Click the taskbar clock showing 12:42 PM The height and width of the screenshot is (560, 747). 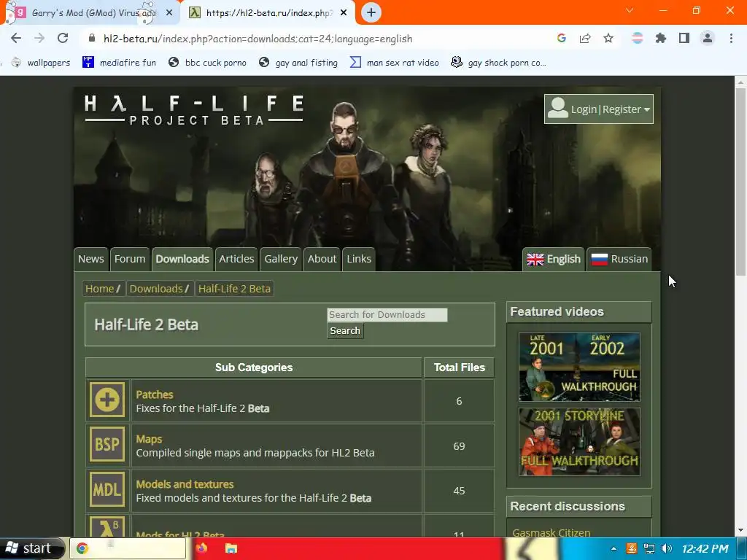pyautogui.click(x=705, y=548)
